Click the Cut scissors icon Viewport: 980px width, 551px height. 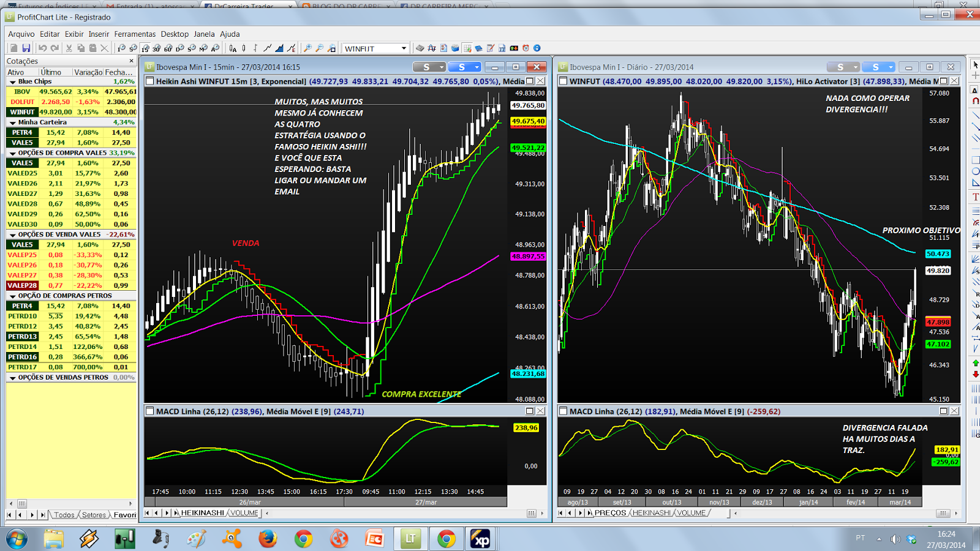[69, 48]
